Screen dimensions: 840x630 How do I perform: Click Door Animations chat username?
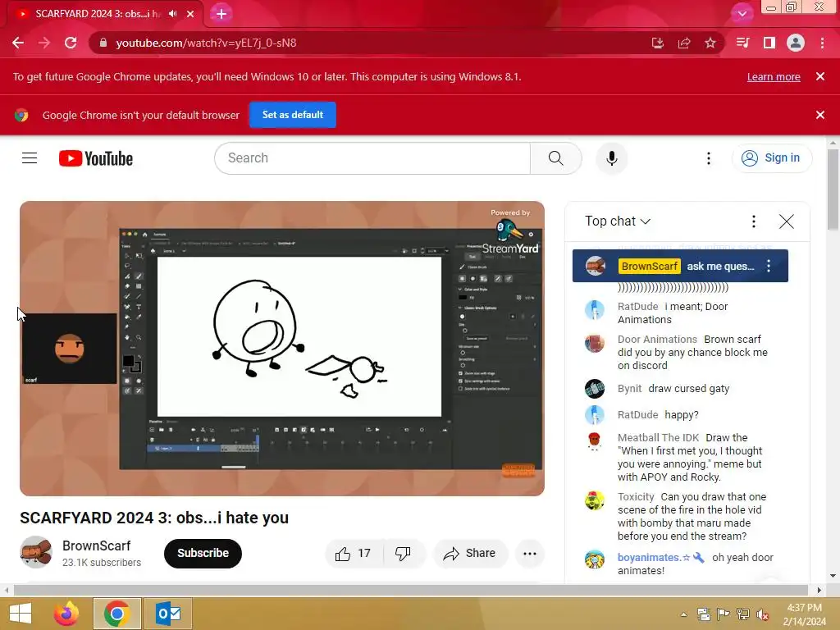point(657,339)
